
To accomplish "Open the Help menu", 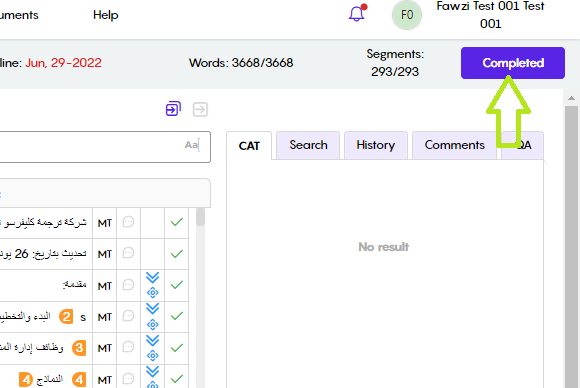I will (x=106, y=15).
